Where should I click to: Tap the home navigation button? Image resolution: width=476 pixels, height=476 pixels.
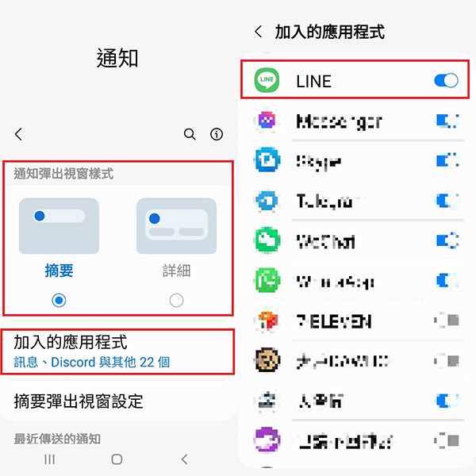(117, 459)
